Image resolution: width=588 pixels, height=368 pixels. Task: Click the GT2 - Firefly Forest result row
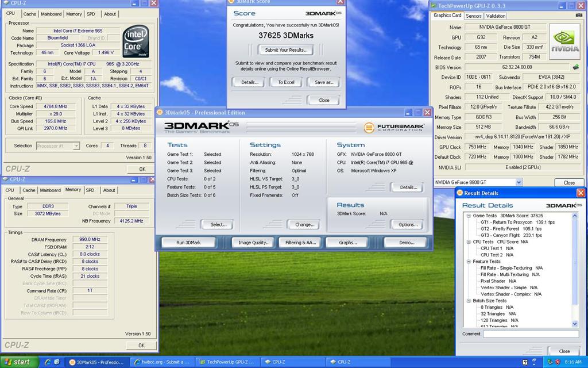[x=511, y=229]
